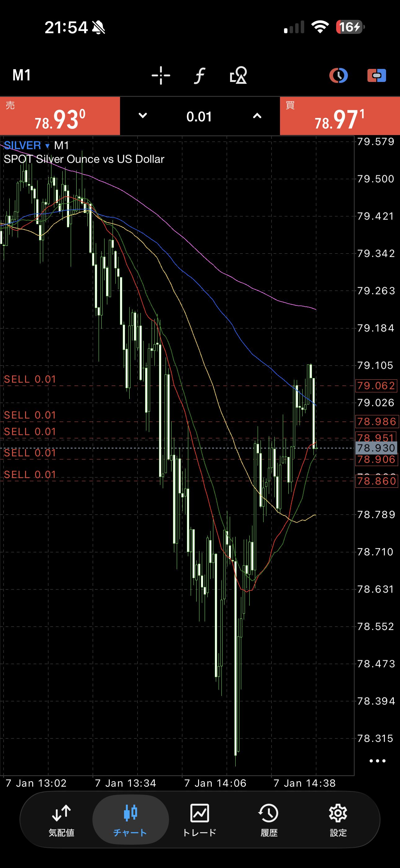Tap the current price label 78.930
The height and width of the screenshot is (868, 400).
[376, 448]
